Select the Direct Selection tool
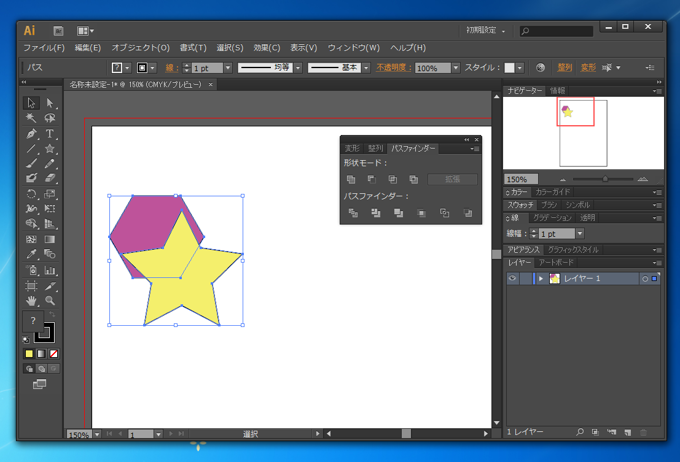 tap(50, 103)
